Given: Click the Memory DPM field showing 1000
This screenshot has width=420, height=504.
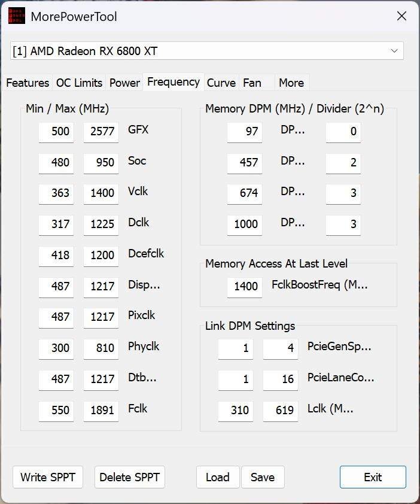Looking at the screenshot, I should click(x=245, y=224).
